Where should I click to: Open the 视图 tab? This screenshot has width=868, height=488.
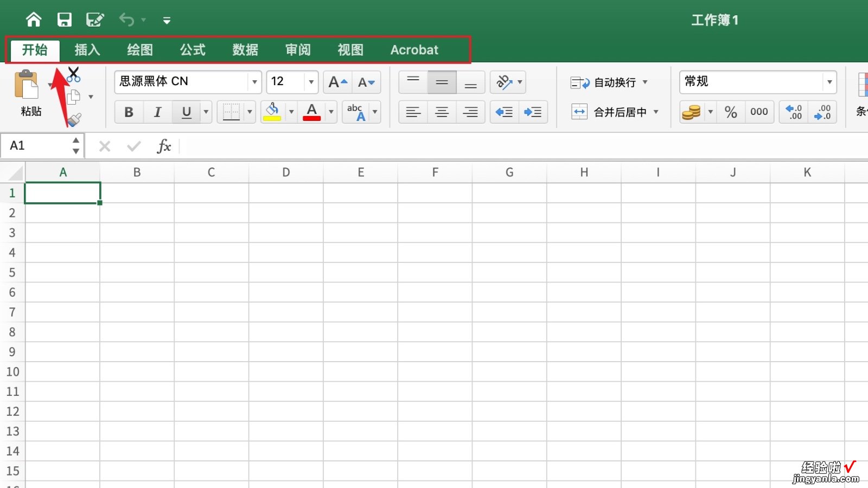pyautogui.click(x=350, y=50)
